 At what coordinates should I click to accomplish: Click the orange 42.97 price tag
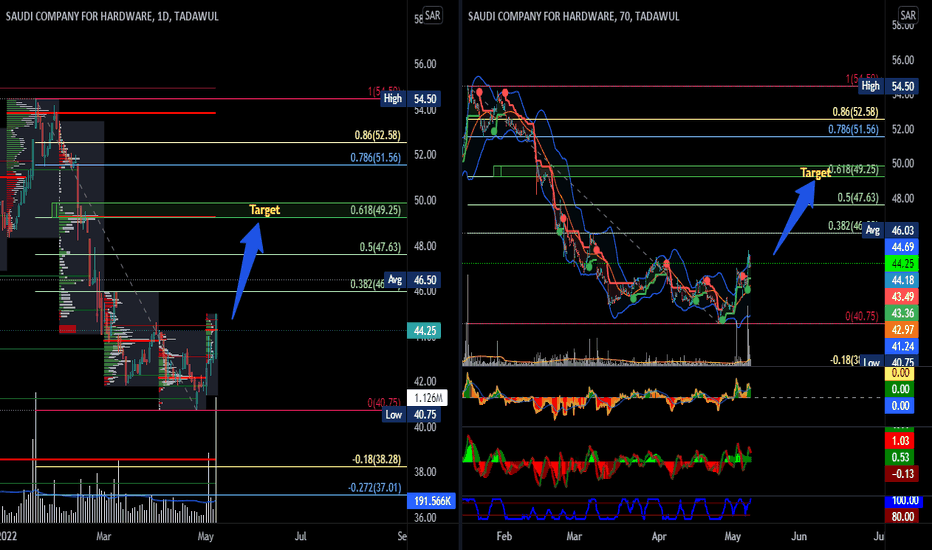[902, 330]
